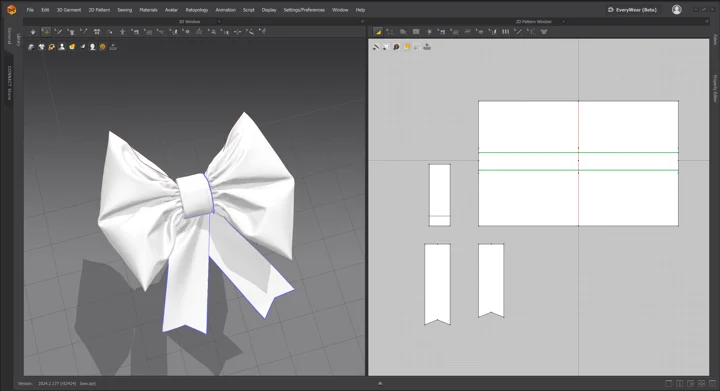Open the Retopology menu
The image size is (720, 391).
click(197, 10)
